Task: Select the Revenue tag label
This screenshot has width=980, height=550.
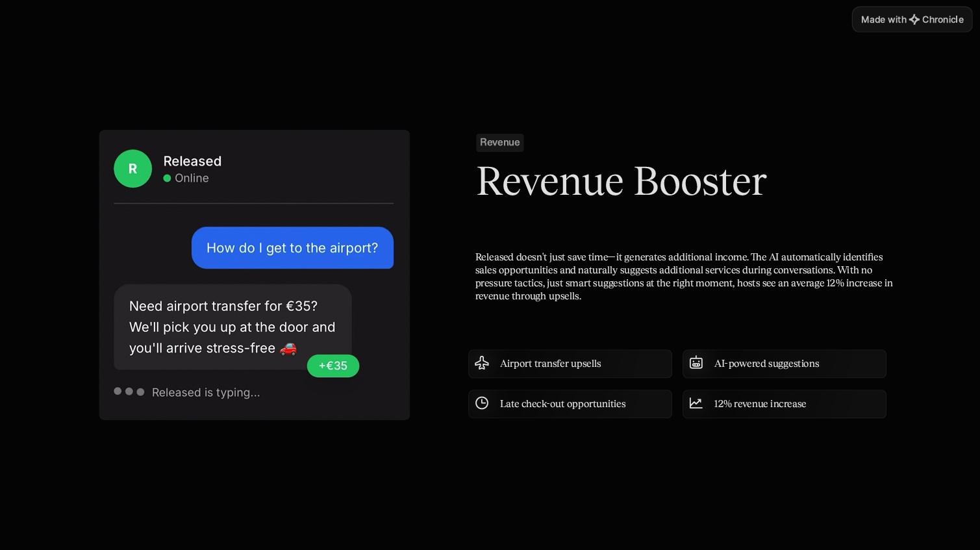Action: 500,143
